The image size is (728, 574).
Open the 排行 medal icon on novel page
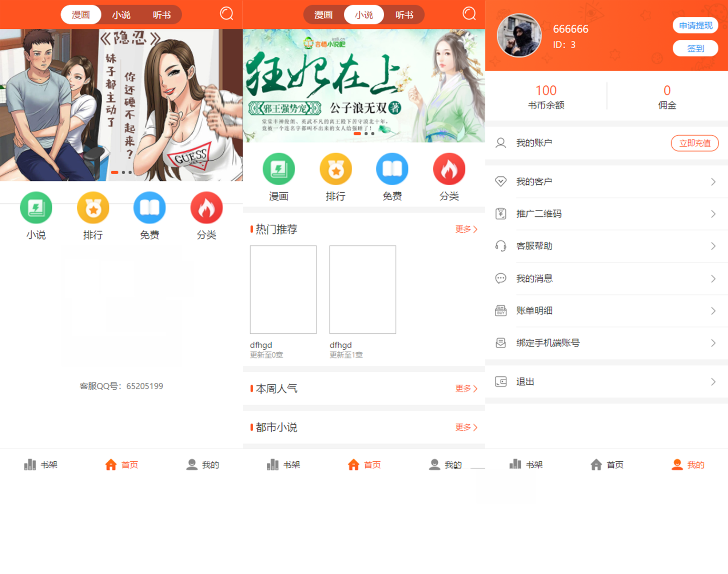tap(335, 169)
